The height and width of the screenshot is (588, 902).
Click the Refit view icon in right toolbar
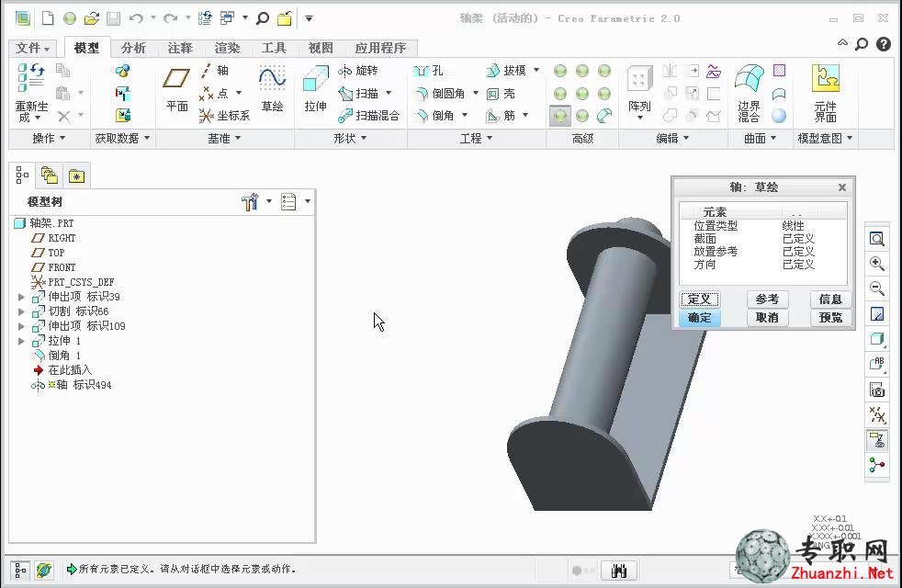click(876, 240)
